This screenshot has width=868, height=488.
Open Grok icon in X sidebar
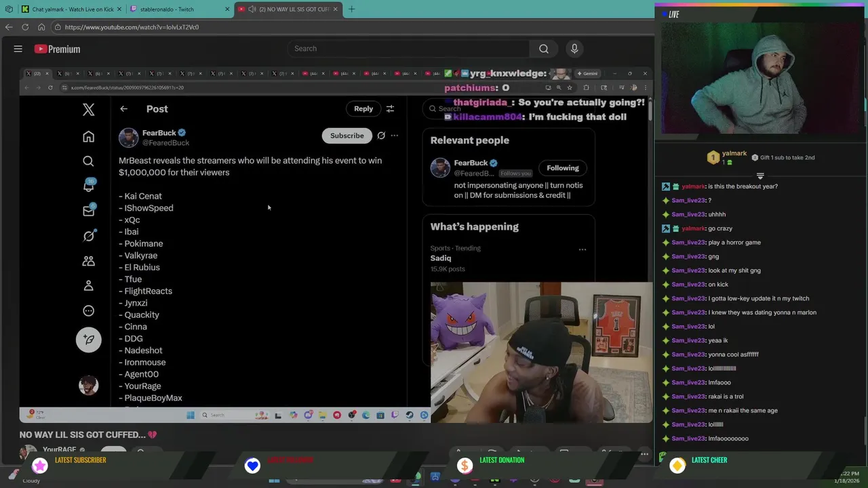pyautogui.click(x=88, y=236)
